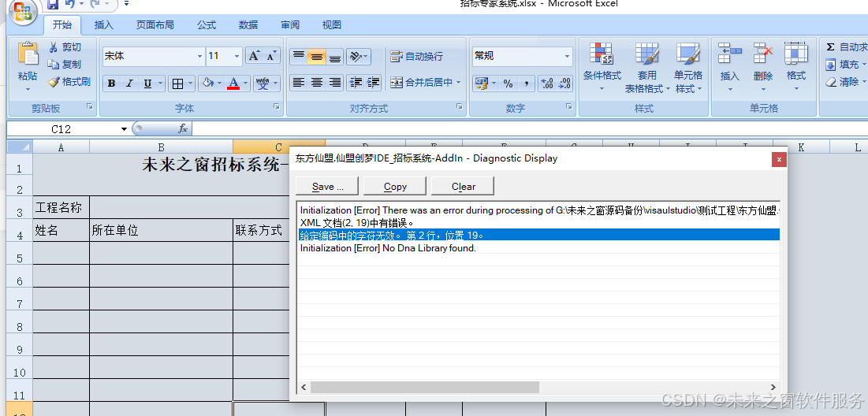Click the Diagnostic Display horizontal scrollbar thumb
The width and height of the screenshot is (868, 416).
(424, 387)
